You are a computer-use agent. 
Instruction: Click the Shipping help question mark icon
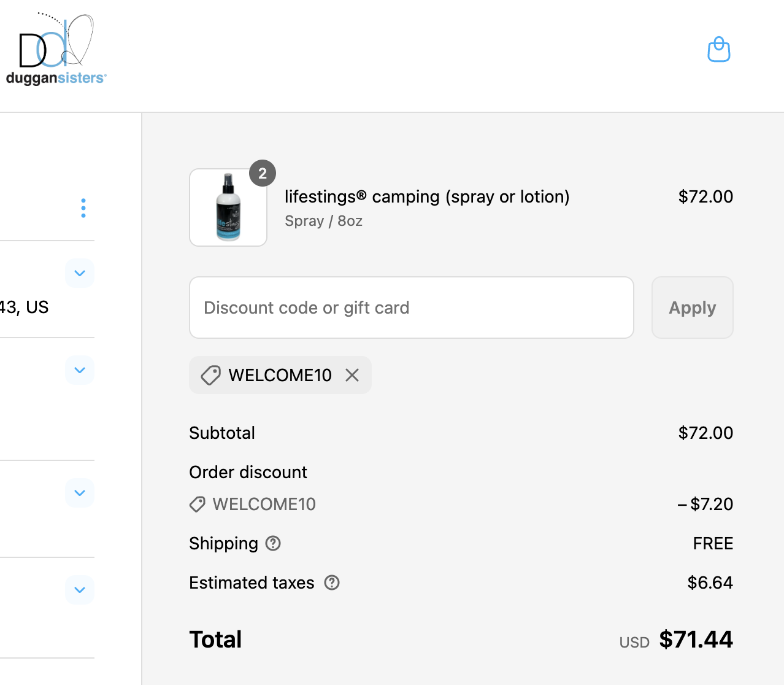click(x=273, y=543)
